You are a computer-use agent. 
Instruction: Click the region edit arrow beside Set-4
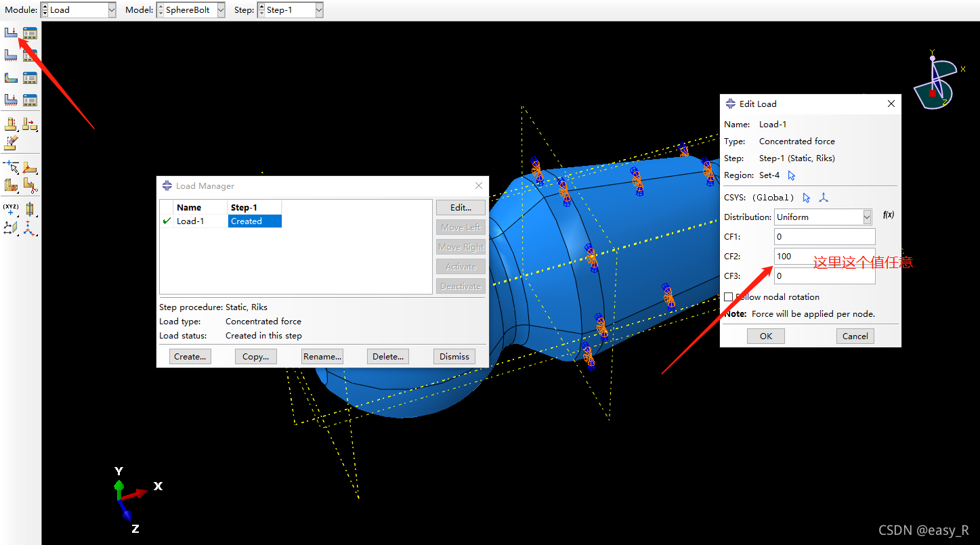[792, 175]
